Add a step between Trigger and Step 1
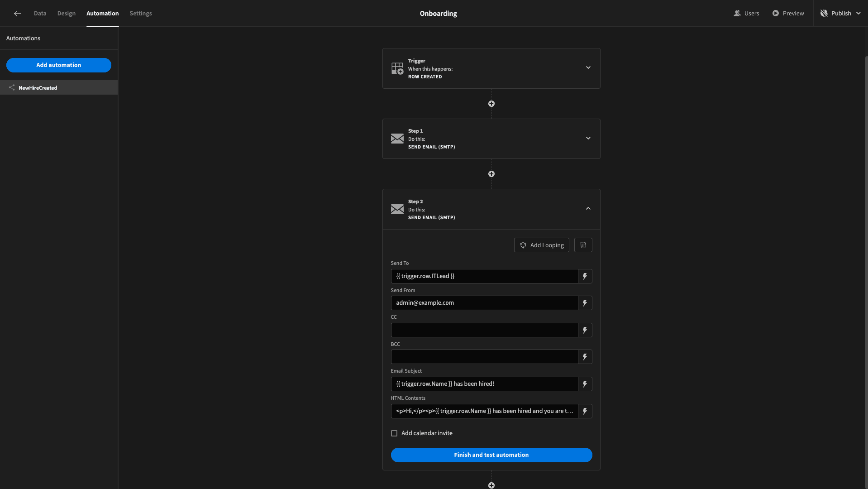The image size is (868, 489). 491,104
